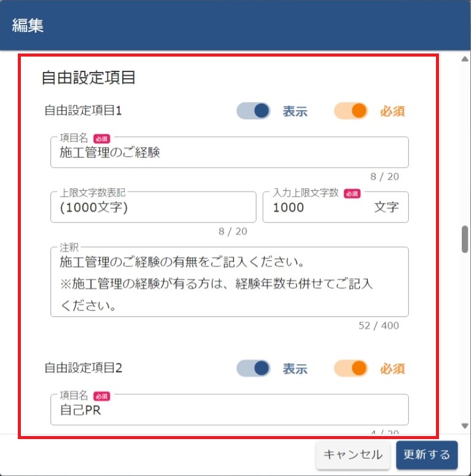Screen dimensions: 471x476
Task: Click the scrollbar down arrow
Action: coord(465,426)
